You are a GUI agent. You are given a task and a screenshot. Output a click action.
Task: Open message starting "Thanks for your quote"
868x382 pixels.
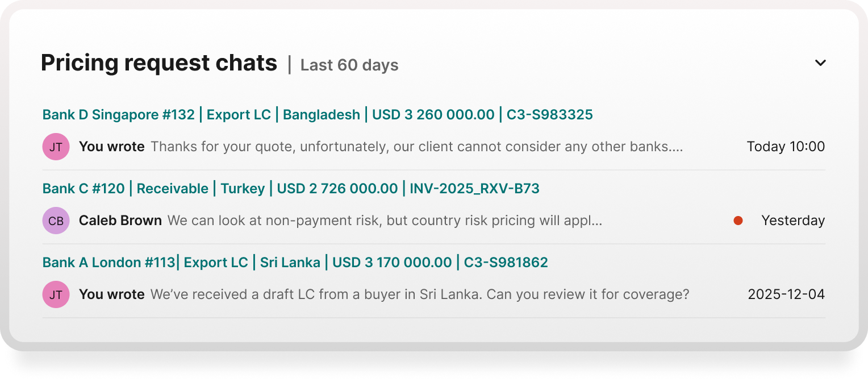416,147
